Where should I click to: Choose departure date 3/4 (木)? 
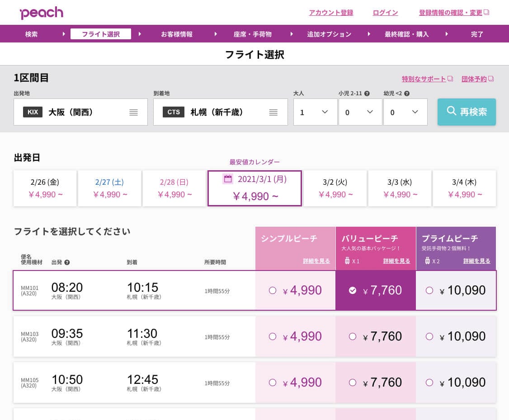click(x=464, y=188)
